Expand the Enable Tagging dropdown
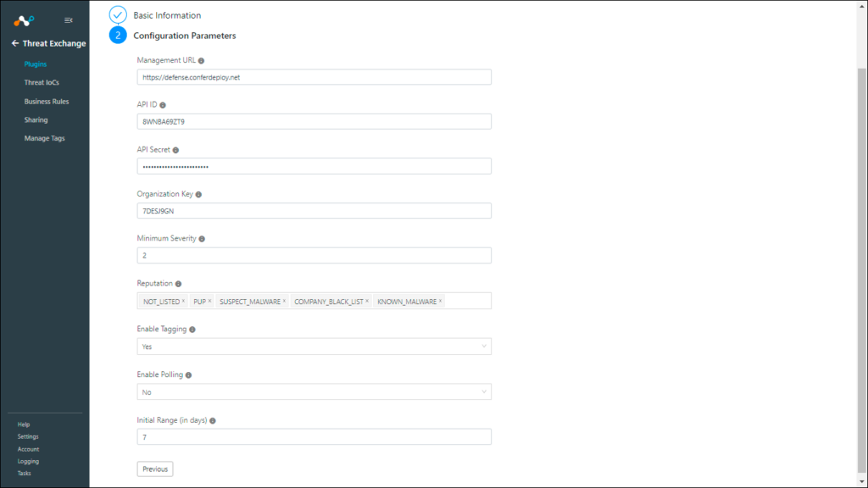The width and height of the screenshot is (868, 488). [314, 347]
